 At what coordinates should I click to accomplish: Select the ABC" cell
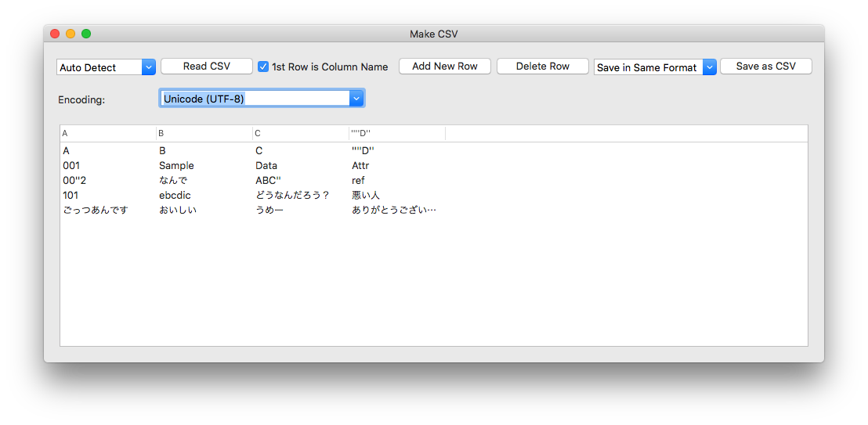(x=269, y=180)
